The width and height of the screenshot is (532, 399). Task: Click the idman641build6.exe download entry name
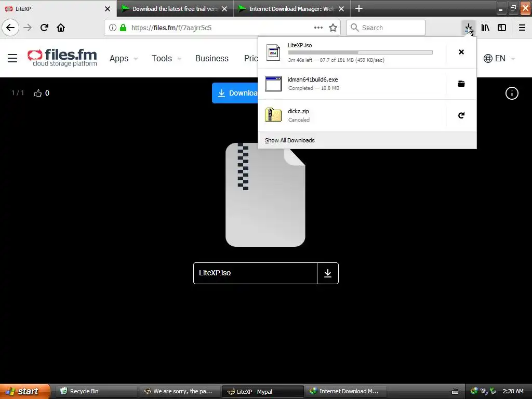[313, 79]
